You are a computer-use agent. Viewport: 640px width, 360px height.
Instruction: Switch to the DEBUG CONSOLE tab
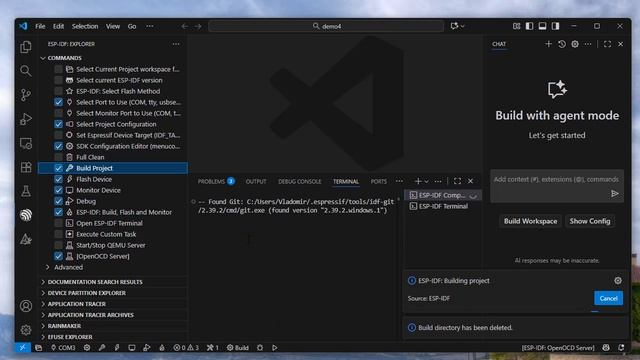point(300,181)
